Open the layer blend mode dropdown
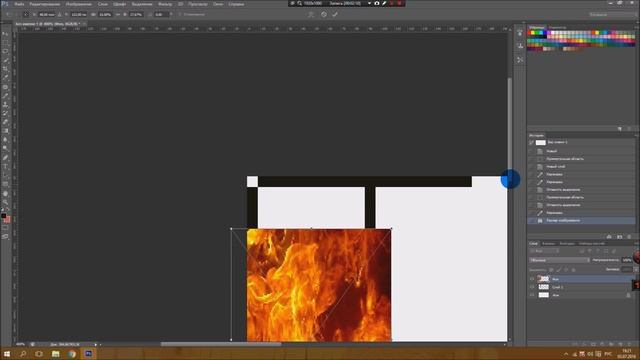Screen dimensions: 640x360 coord(560,260)
